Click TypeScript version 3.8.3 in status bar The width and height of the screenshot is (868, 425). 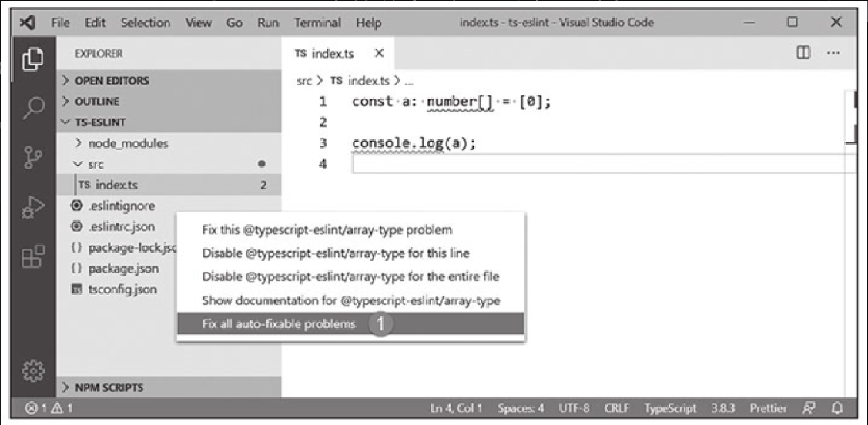723,408
